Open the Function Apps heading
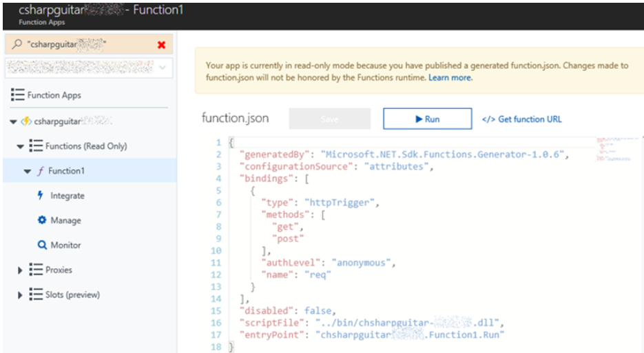Screen dimensions: 644x353 (x=54, y=95)
